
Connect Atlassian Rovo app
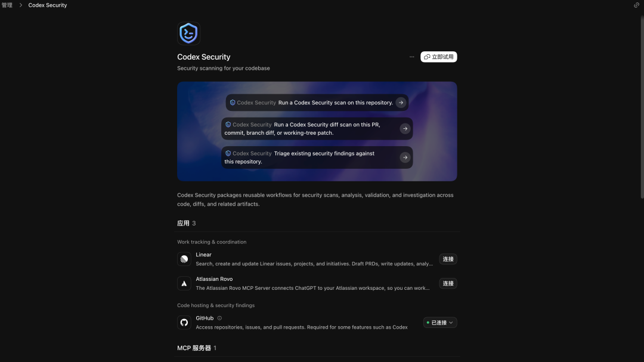tap(448, 283)
